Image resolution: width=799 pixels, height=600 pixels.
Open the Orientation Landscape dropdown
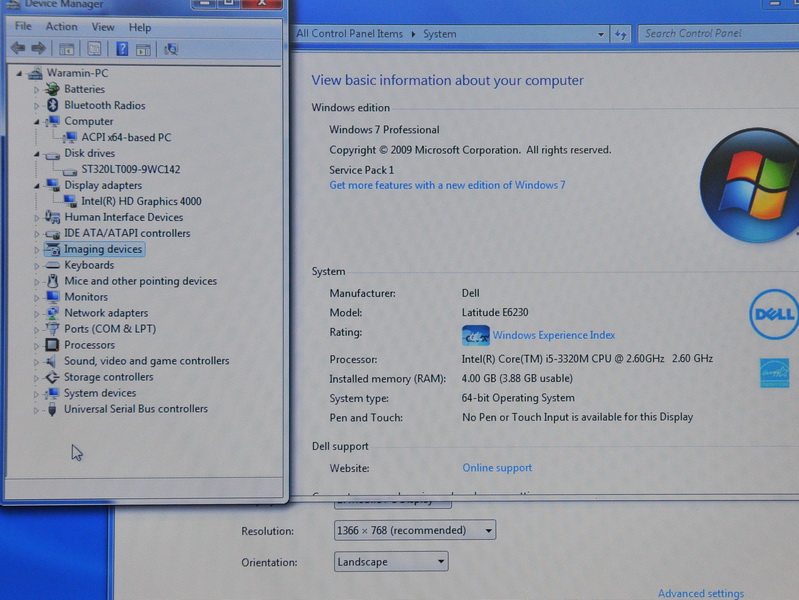click(391, 561)
